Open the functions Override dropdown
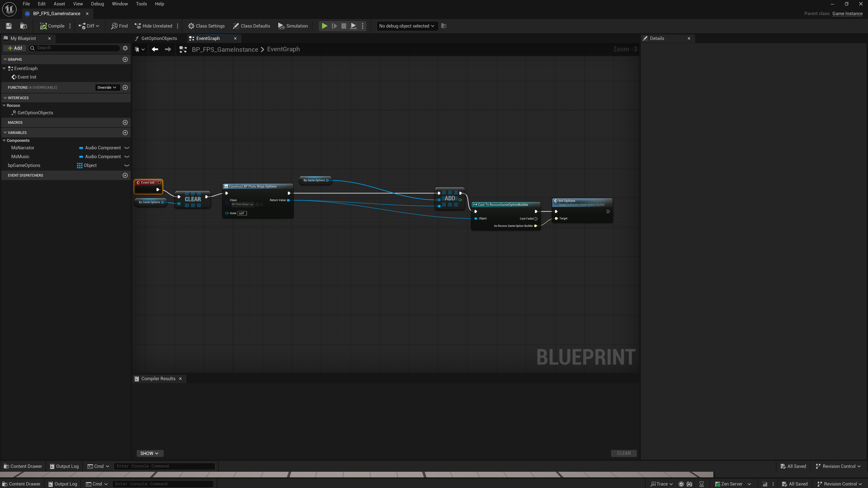868x488 pixels. [107, 88]
